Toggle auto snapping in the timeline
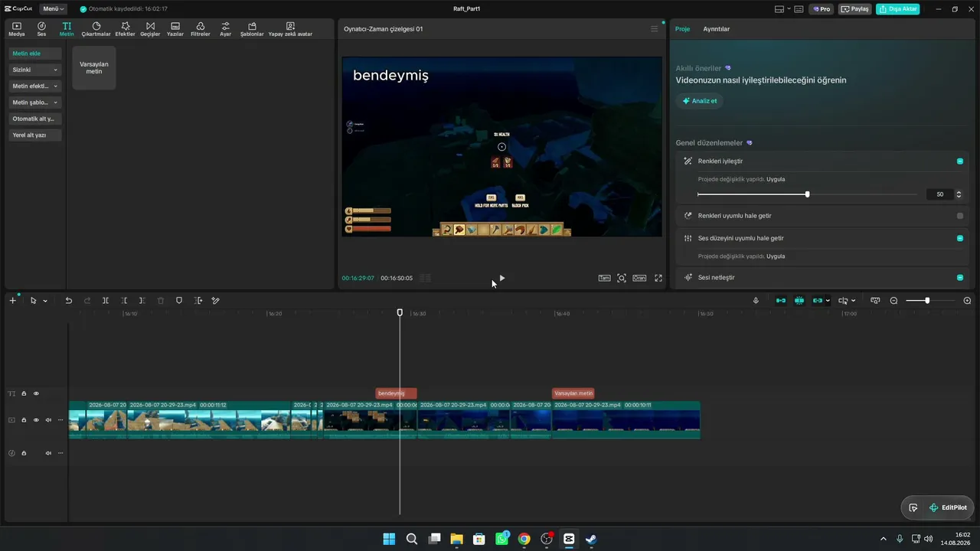Screen dimensions: 980x551 [799, 301]
